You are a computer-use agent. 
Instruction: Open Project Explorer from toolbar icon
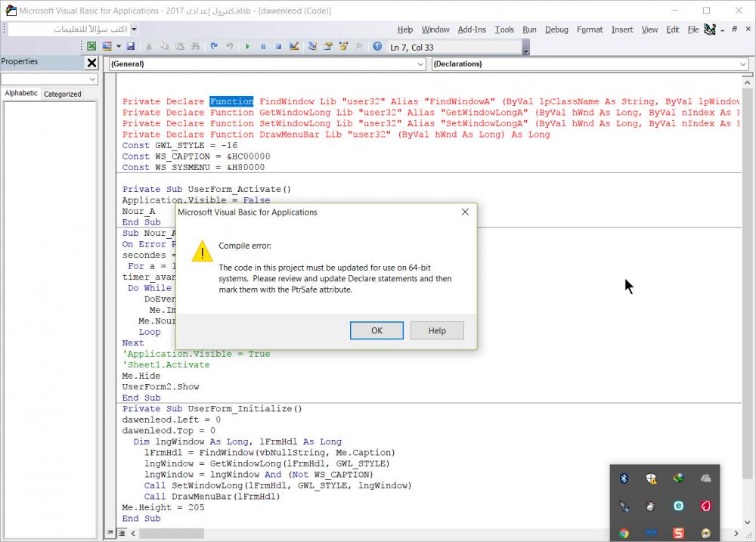(x=312, y=46)
